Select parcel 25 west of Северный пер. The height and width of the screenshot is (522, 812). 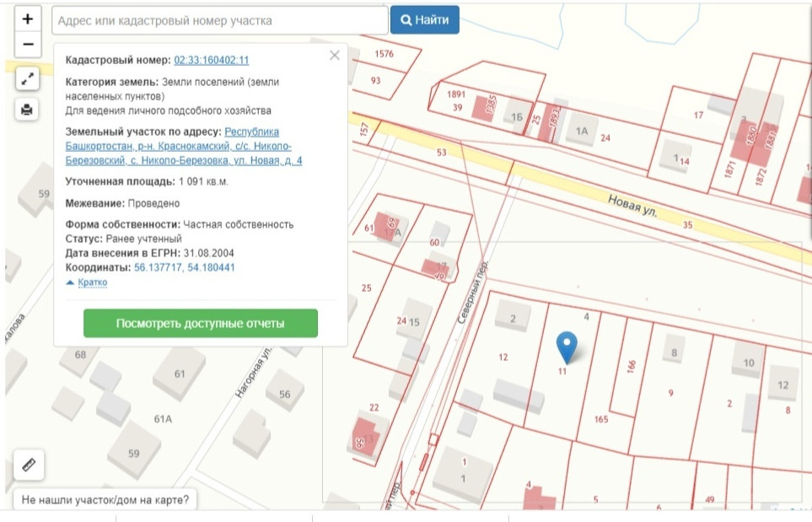click(366, 288)
